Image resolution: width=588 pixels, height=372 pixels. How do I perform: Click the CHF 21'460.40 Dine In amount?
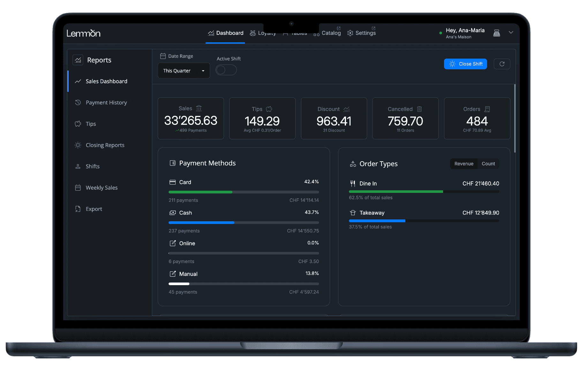[481, 184]
